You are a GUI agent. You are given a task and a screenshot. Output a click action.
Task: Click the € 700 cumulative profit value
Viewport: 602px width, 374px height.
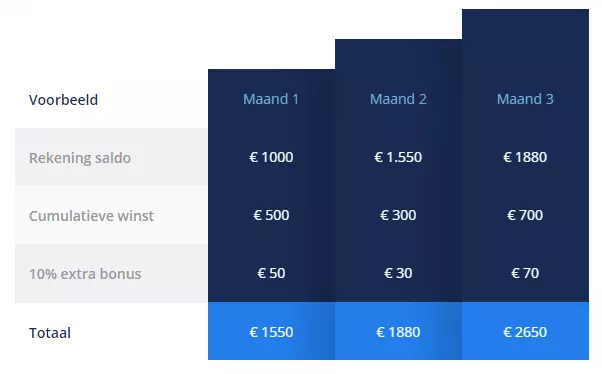point(525,215)
